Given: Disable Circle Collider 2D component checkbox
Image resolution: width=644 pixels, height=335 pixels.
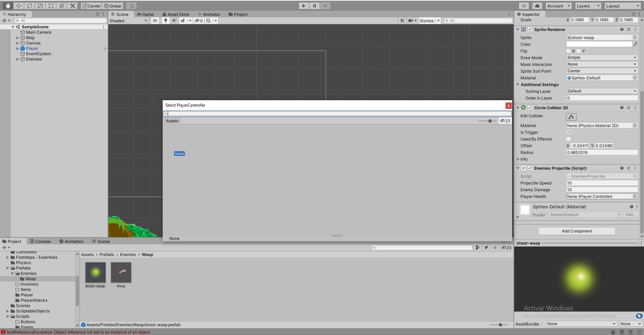Looking at the screenshot, I should 530,108.
